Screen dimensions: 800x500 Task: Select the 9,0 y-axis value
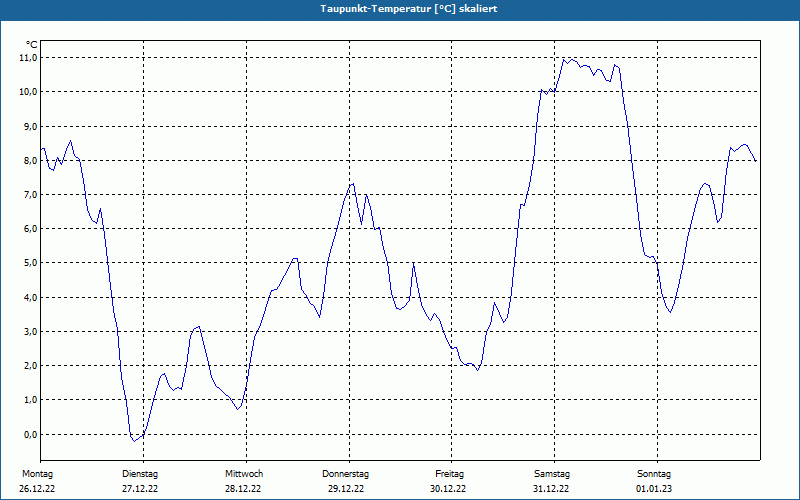point(30,126)
